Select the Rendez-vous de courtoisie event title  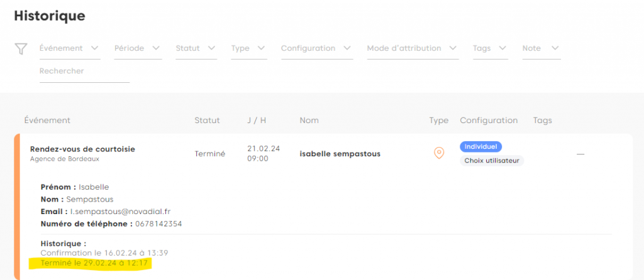82,149
